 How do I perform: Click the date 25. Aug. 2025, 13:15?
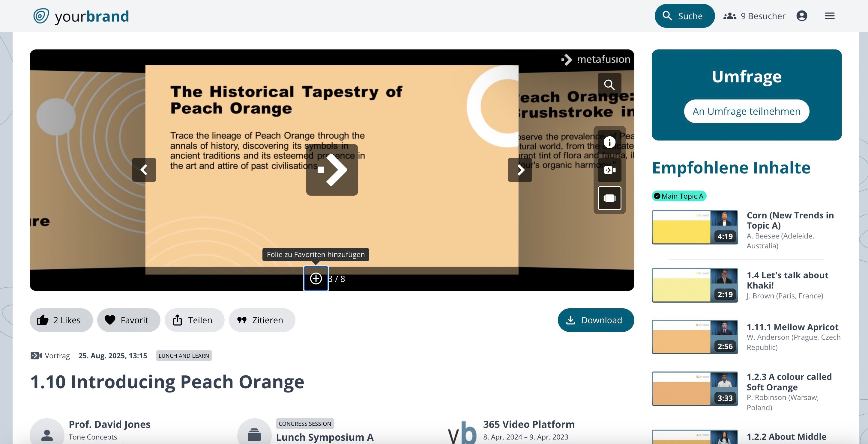(112, 355)
